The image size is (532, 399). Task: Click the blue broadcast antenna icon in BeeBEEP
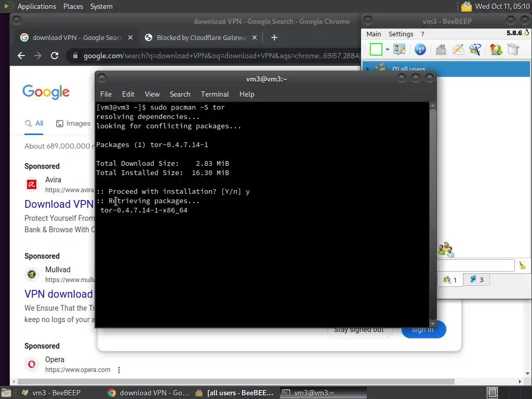click(x=420, y=49)
